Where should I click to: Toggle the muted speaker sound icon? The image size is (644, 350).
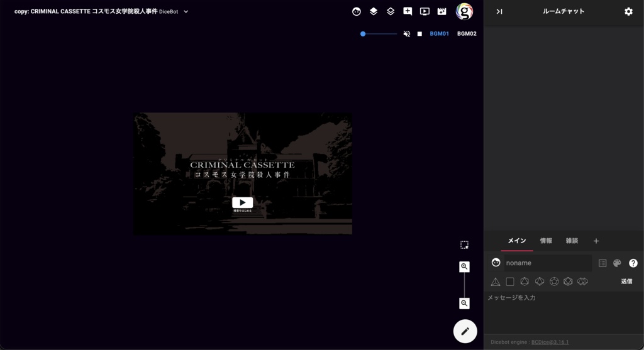(407, 34)
